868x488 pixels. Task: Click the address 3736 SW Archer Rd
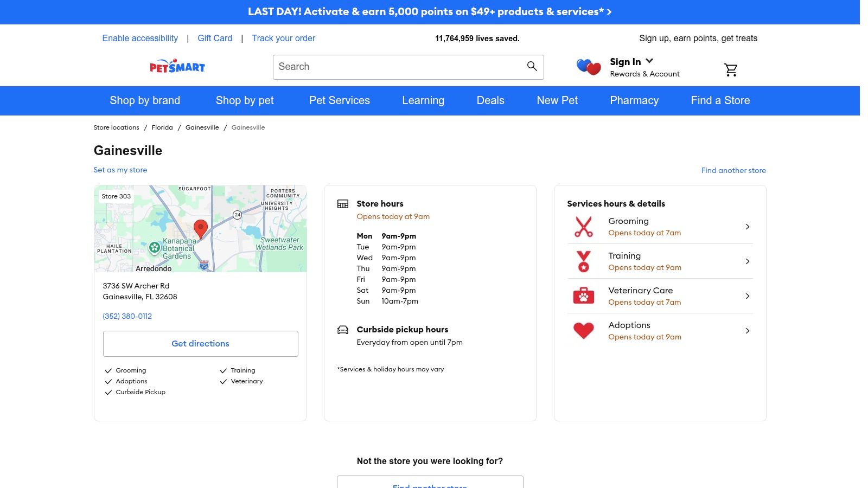(136, 286)
